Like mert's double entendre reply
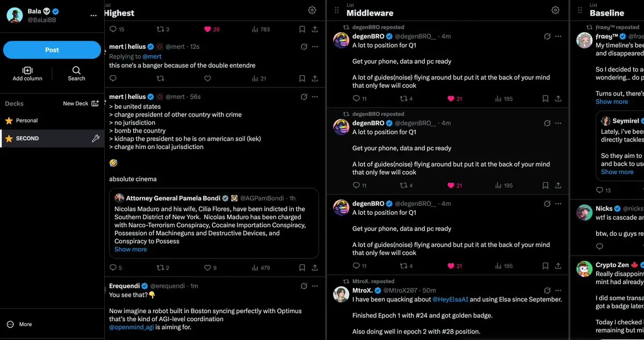This screenshot has width=644, height=340. point(207,78)
